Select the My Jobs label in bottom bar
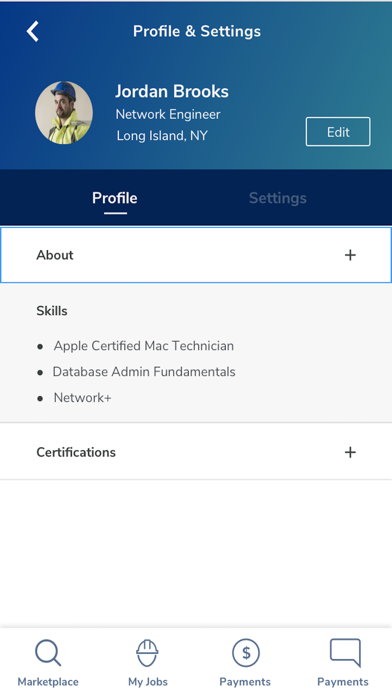This screenshot has height=696, width=392. (x=148, y=681)
